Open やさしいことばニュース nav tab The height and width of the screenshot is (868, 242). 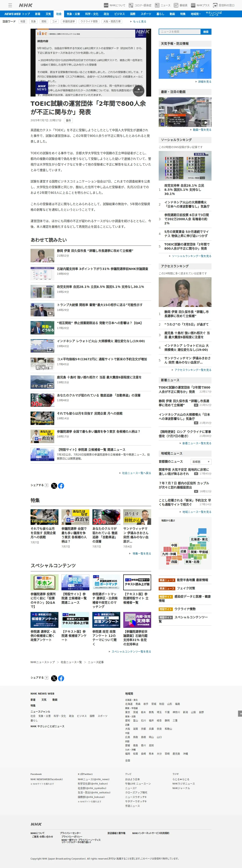(214, 14)
